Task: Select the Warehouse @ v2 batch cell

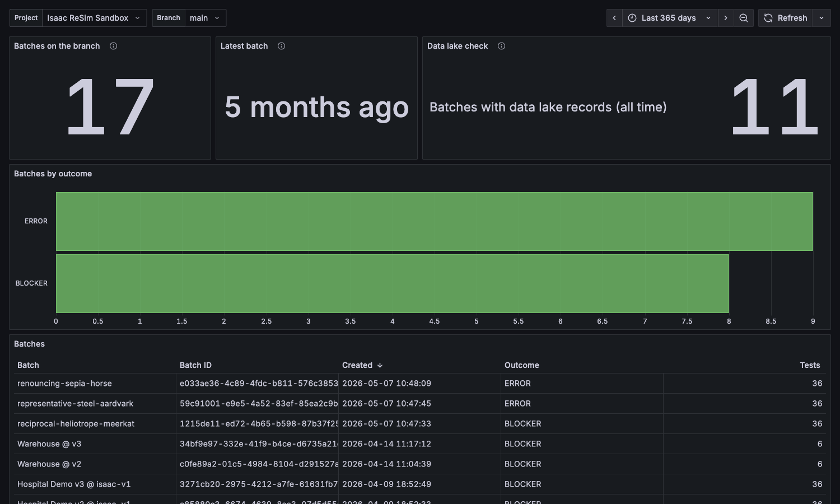Action: click(x=95, y=464)
